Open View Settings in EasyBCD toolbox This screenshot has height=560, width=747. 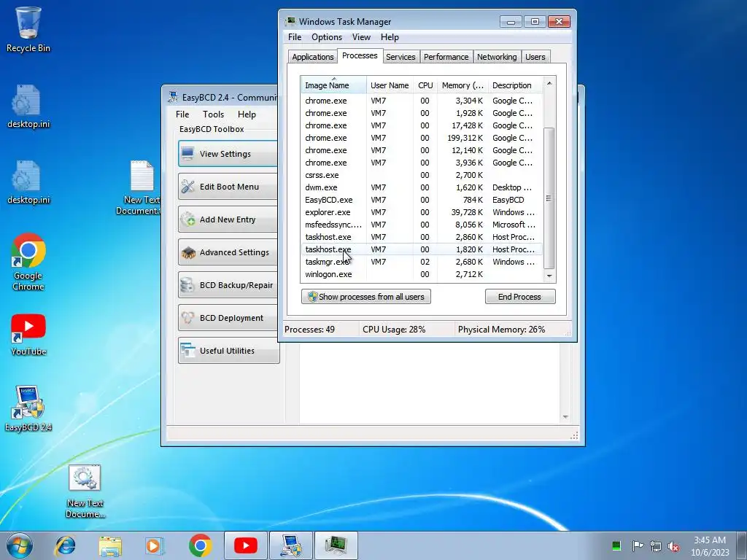(x=228, y=154)
